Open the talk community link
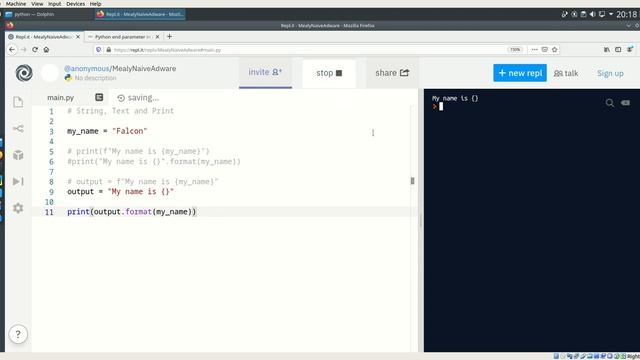Viewport: 640px width, 360px height. (x=566, y=73)
